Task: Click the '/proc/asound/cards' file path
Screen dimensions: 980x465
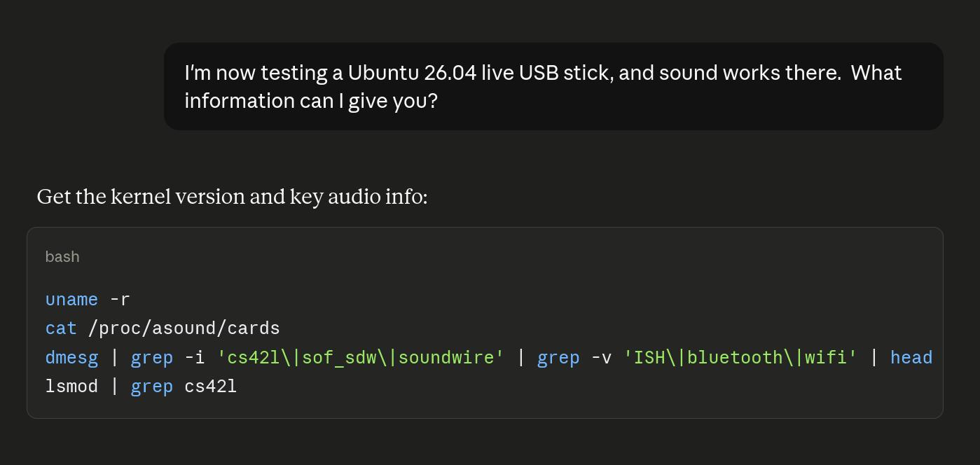Action: pyautogui.click(x=184, y=328)
